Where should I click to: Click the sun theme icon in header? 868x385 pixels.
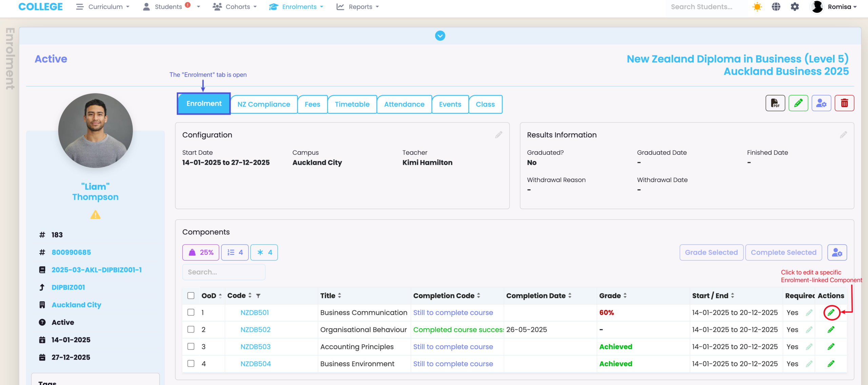pos(757,7)
